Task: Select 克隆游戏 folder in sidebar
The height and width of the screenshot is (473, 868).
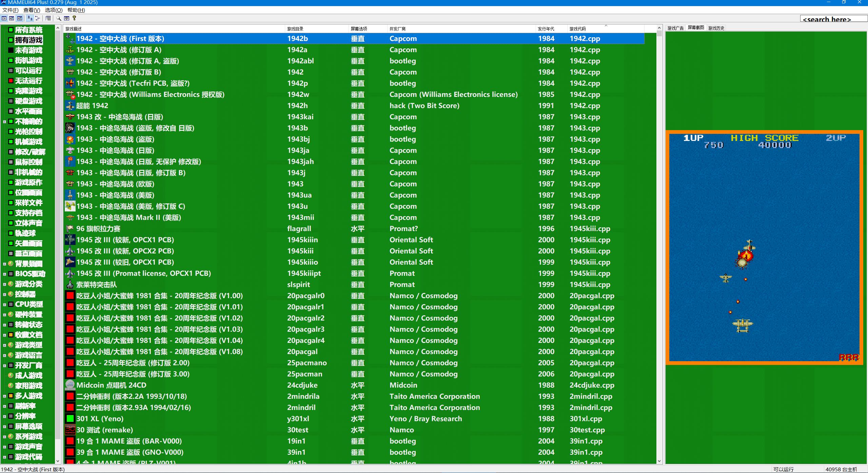Action: [29, 91]
